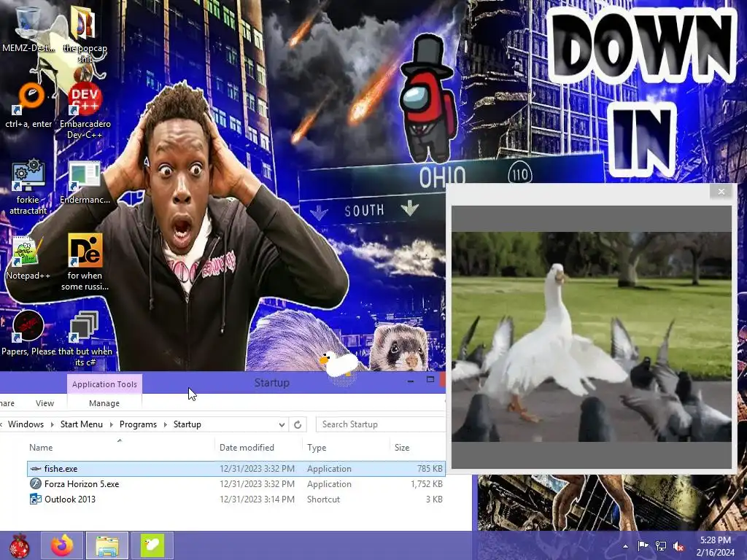Select the 'fishe.exe' file name
Viewport: 747px width, 560px height.
pyautogui.click(x=61, y=469)
